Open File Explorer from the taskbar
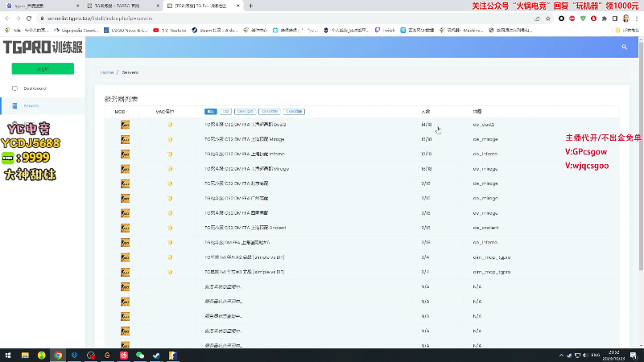The height and width of the screenshot is (362, 644). [25, 356]
